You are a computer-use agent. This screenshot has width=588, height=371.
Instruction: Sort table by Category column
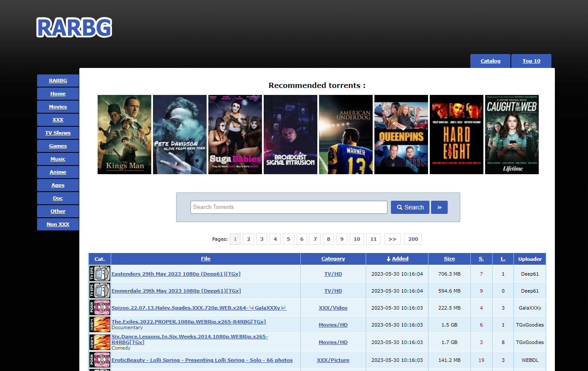pyautogui.click(x=333, y=259)
